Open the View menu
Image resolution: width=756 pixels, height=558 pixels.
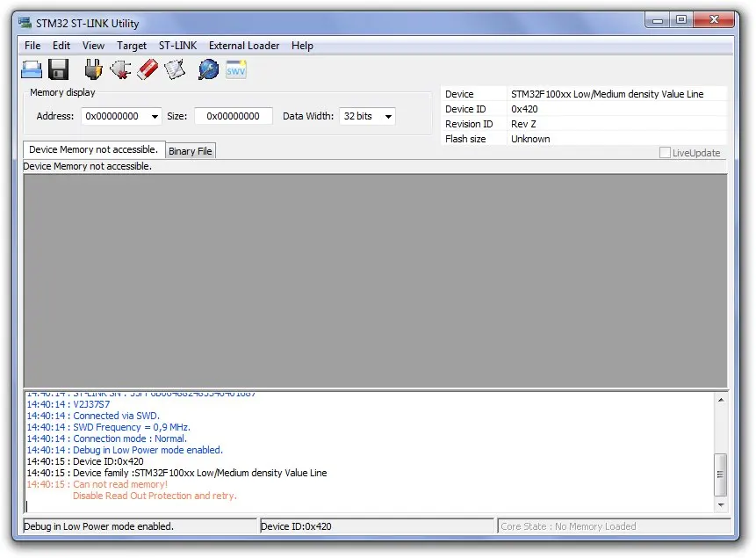click(x=93, y=46)
